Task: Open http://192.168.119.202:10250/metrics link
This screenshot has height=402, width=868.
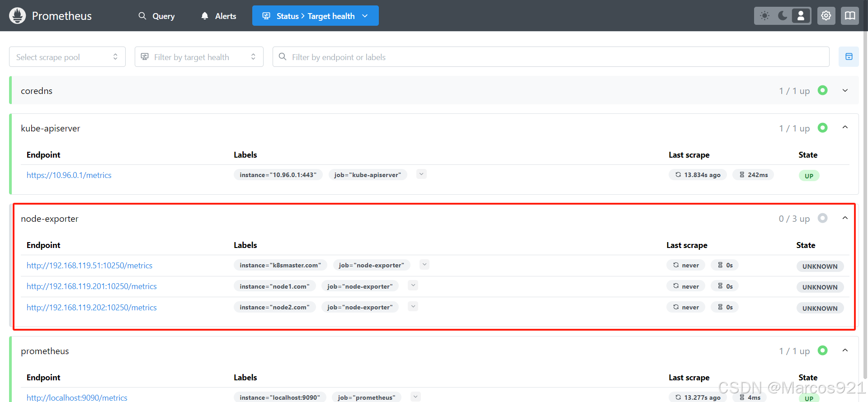Action: click(x=92, y=308)
